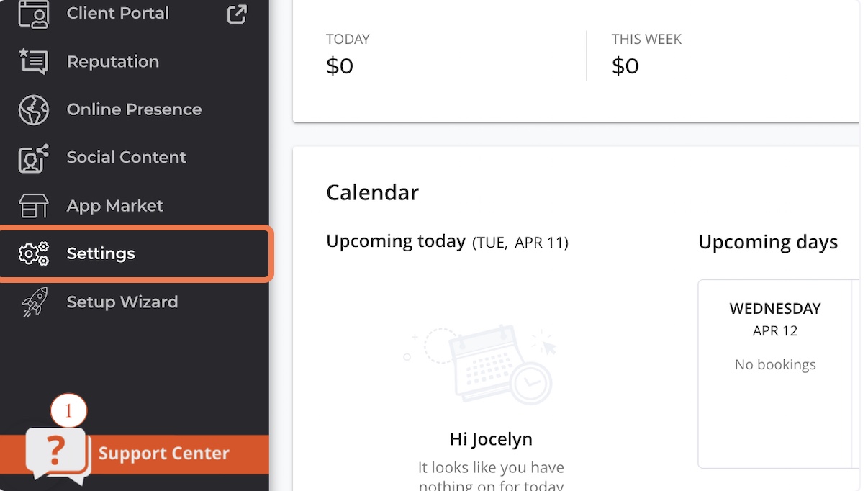Click the Client Portal sidebar icon

(x=33, y=14)
